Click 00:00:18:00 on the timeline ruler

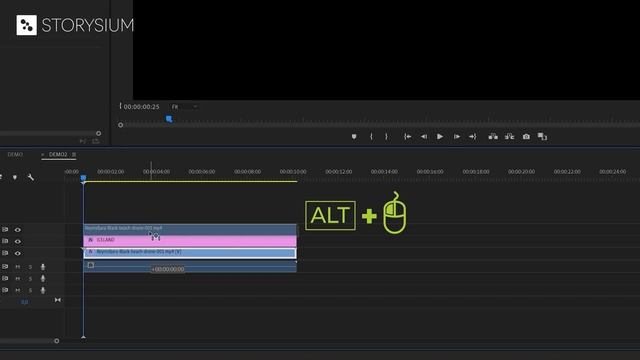476,172
